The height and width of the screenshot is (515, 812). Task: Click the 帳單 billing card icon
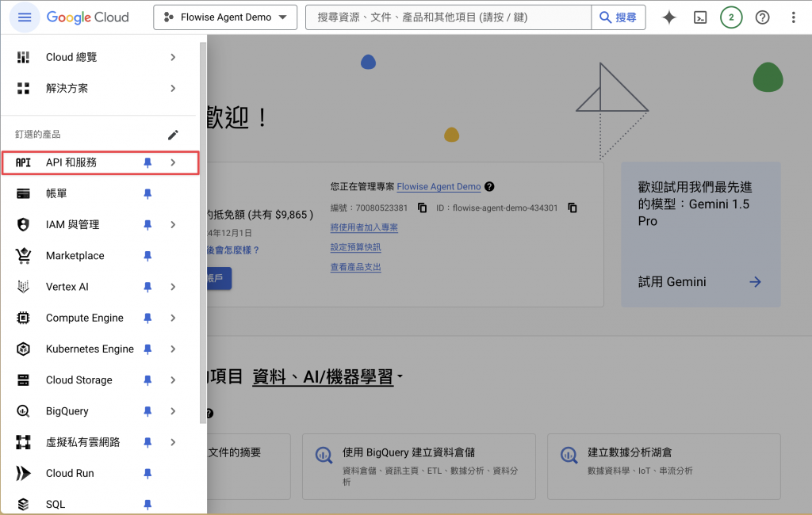coord(23,193)
